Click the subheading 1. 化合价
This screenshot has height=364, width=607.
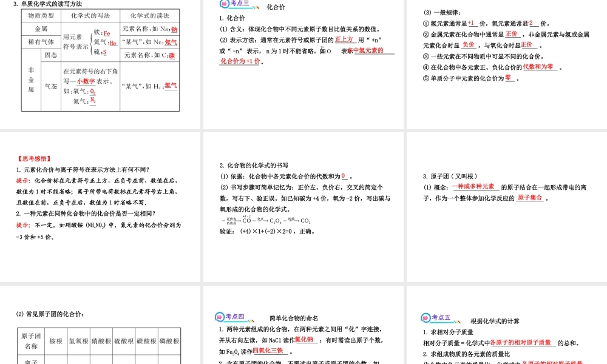click(x=232, y=18)
